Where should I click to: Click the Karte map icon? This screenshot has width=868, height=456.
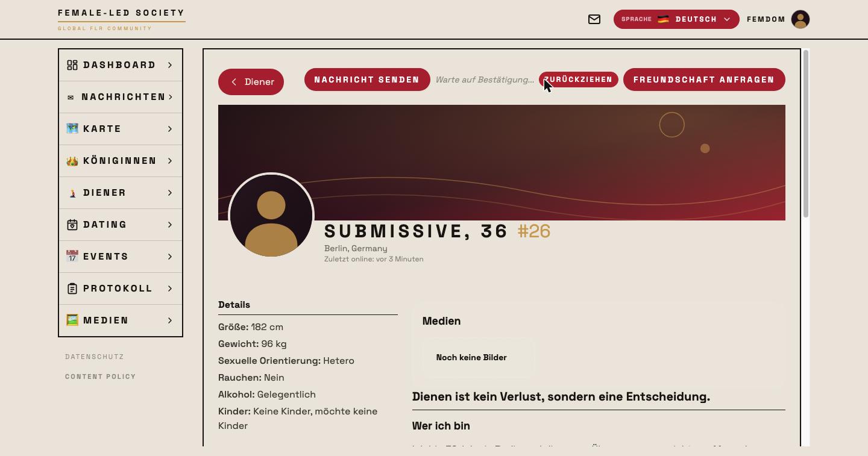point(72,129)
